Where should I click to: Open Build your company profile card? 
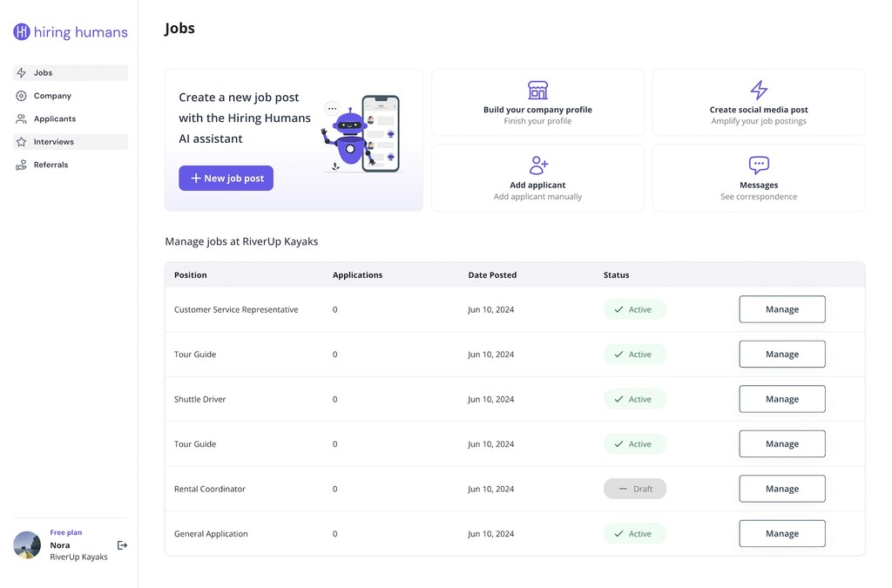pyautogui.click(x=537, y=103)
